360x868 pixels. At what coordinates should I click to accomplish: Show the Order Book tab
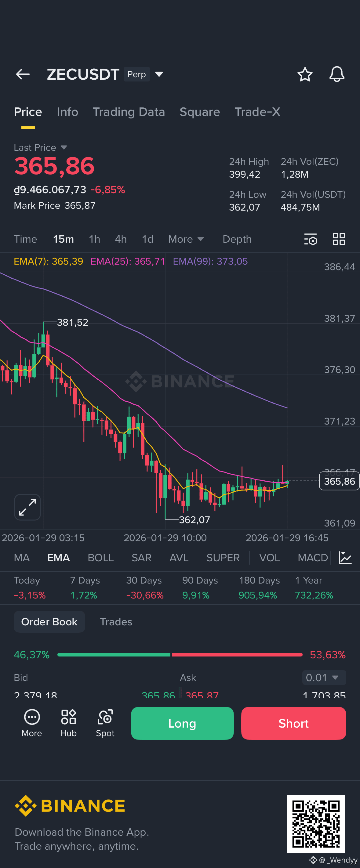click(x=49, y=622)
